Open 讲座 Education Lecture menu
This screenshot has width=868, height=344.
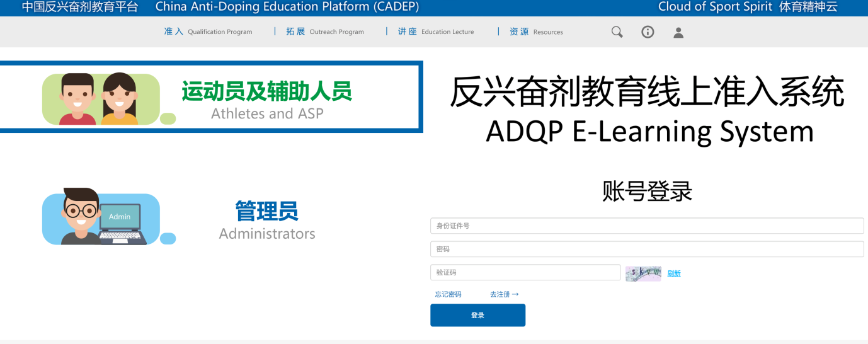(436, 32)
